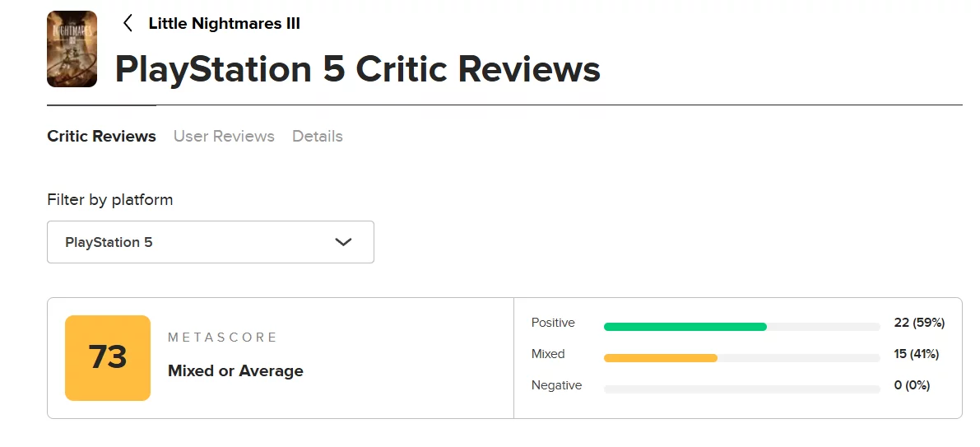Screen dimensions: 980x447
Task: Select the Negative reviews label
Action: coord(556,385)
